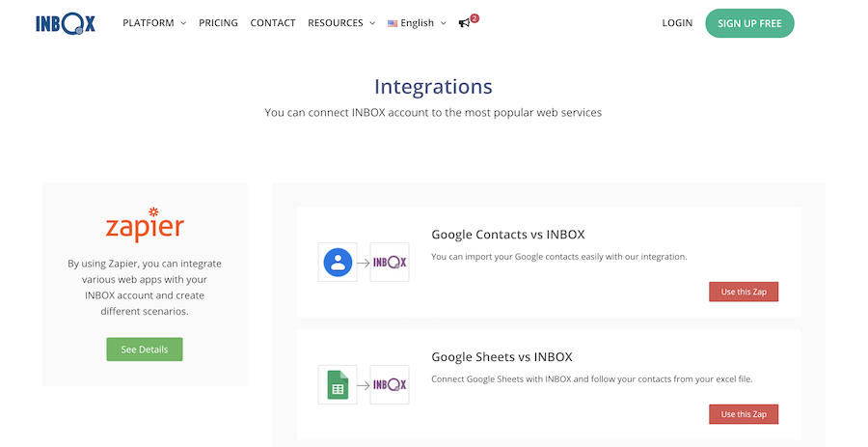Click the INBOX logo in header

pos(65,23)
